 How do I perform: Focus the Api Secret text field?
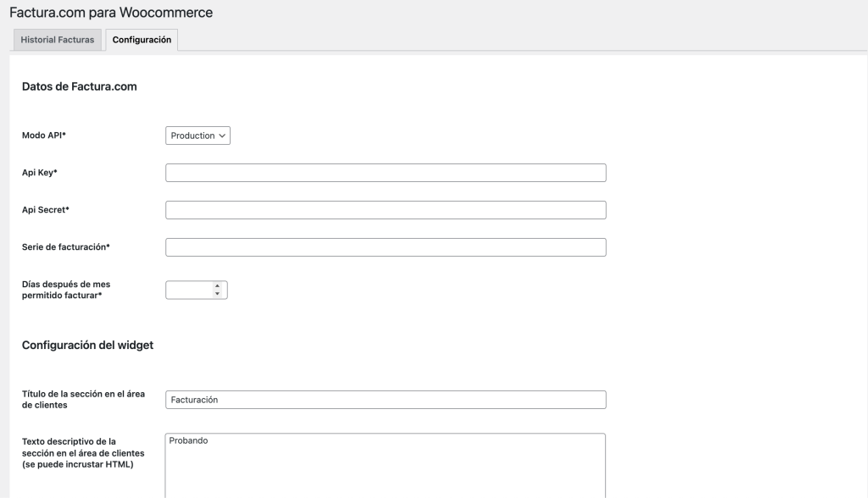tap(386, 210)
